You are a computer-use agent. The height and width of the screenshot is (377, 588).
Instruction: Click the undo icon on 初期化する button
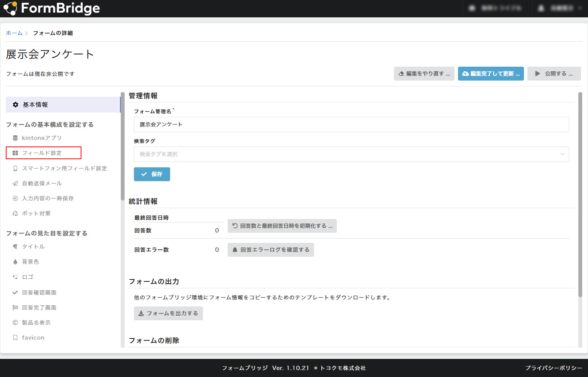(x=235, y=226)
